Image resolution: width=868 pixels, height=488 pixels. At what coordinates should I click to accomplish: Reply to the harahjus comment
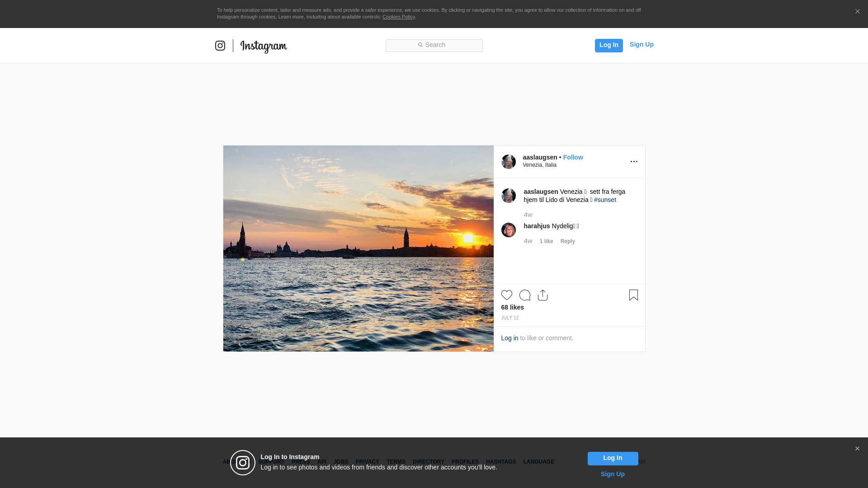(567, 241)
